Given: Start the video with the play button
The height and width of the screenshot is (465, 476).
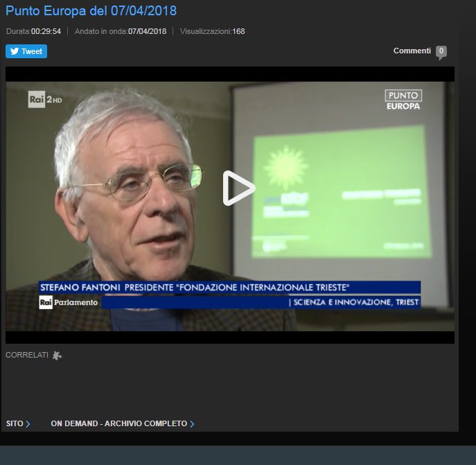Looking at the screenshot, I should [x=239, y=188].
